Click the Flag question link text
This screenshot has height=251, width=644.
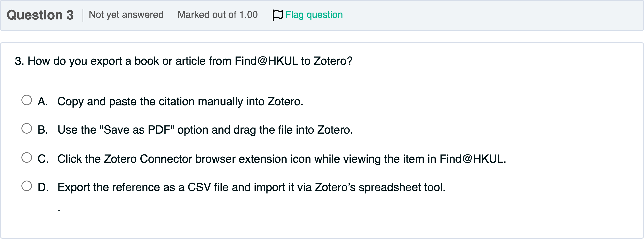click(x=314, y=15)
